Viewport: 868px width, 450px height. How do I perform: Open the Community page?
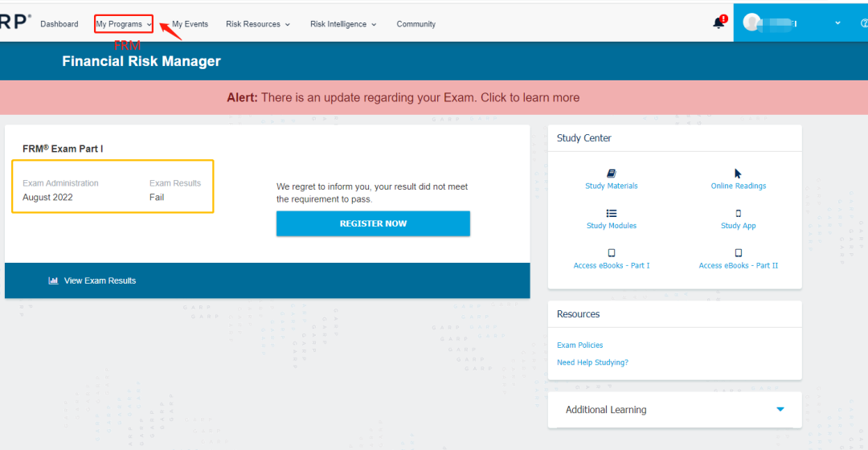[416, 24]
